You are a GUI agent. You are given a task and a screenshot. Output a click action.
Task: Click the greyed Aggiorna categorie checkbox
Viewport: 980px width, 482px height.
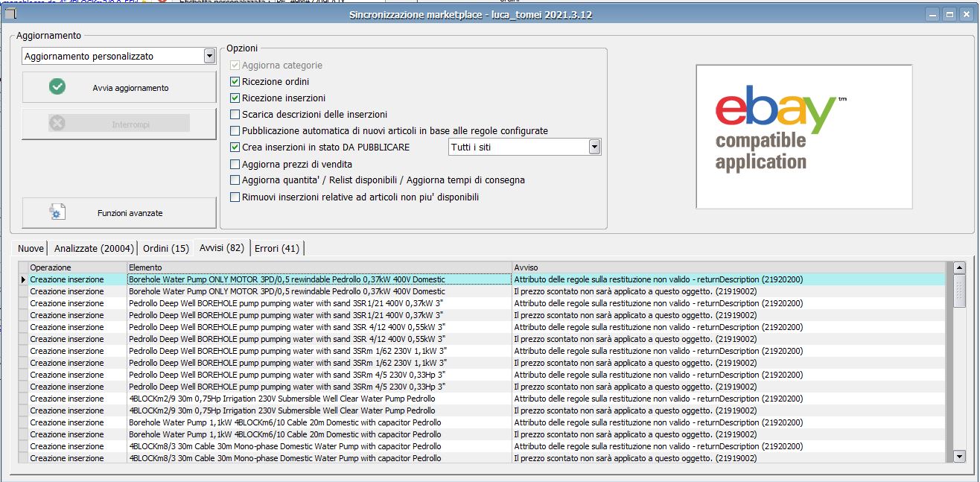(235, 66)
